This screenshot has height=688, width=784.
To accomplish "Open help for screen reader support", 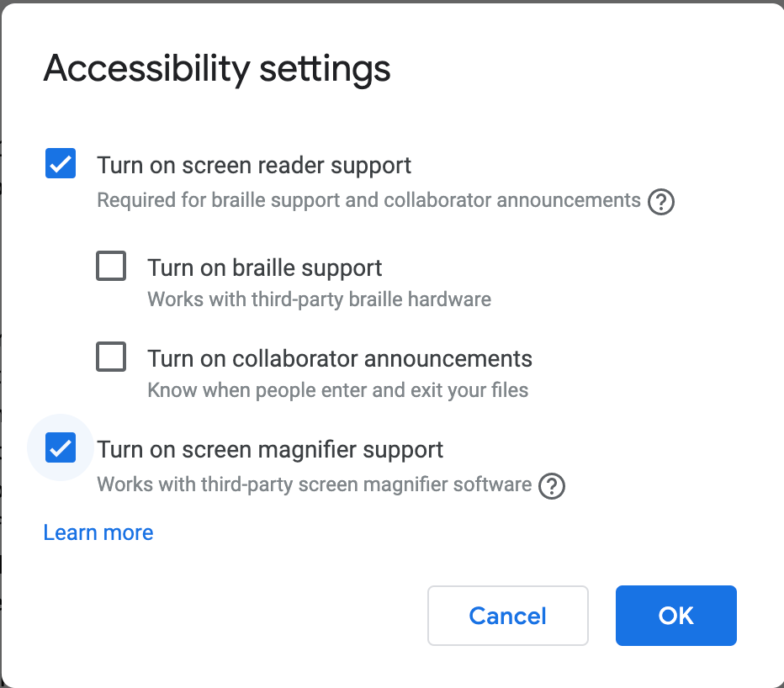I will [661, 203].
